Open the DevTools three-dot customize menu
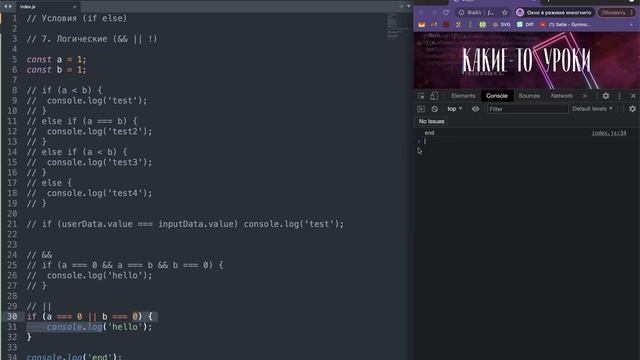 click(620, 96)
